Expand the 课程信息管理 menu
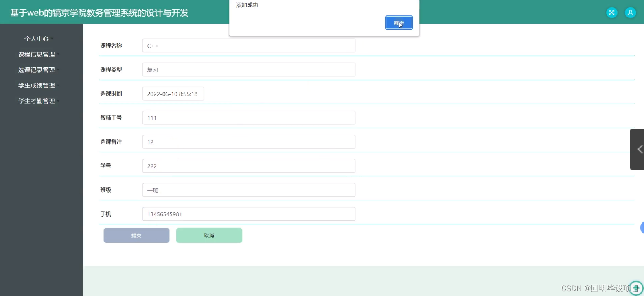 point(39,54)
